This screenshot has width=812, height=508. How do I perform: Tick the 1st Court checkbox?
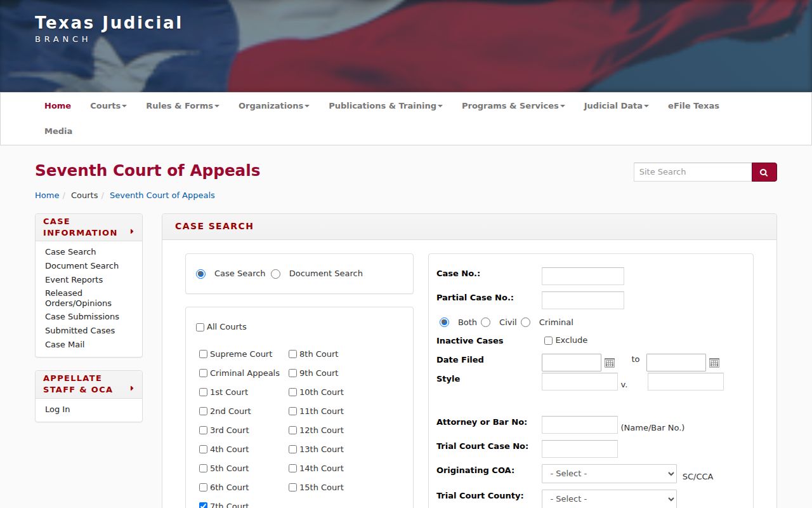203,392
